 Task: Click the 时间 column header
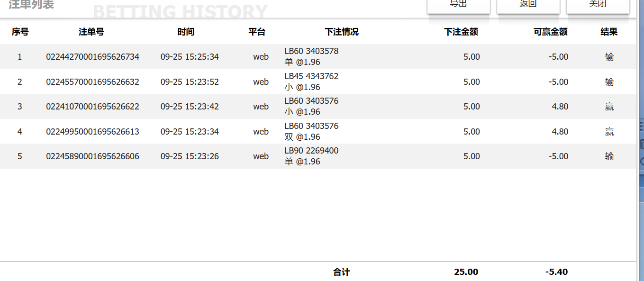click(x=186, y=32)
